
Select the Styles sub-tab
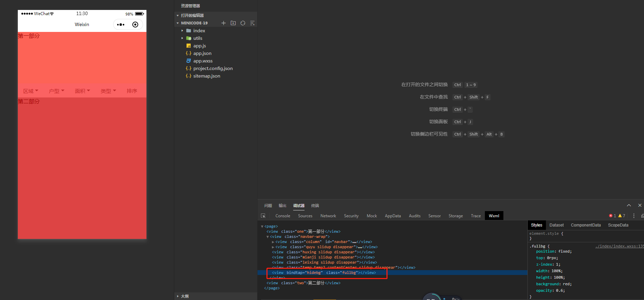point(537,225)
